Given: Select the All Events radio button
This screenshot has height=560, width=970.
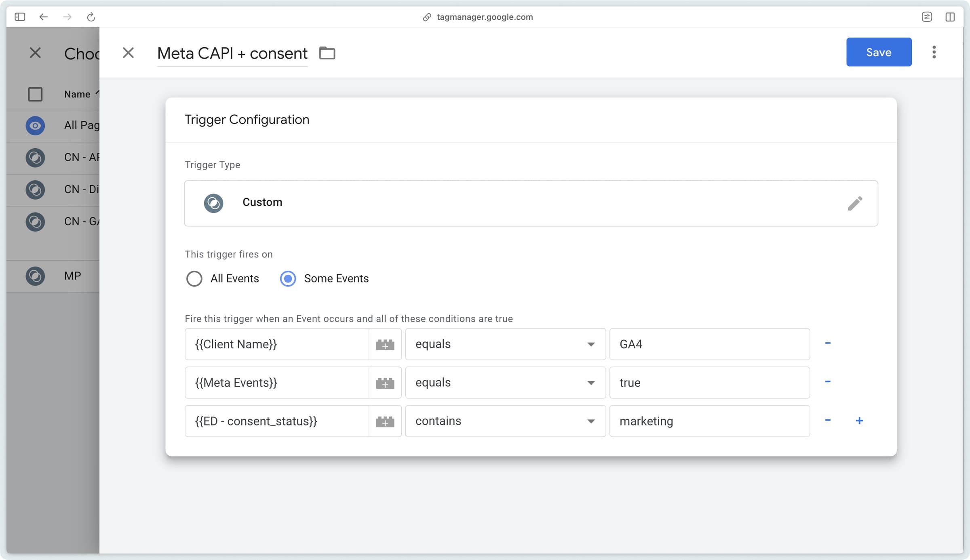Looking at the screenshot, I should [x=194, y=279].
